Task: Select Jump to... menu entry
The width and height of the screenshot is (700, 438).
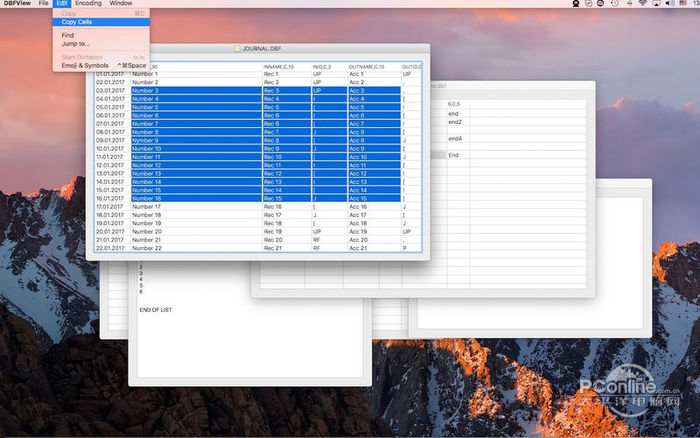Action: point(101,44)
